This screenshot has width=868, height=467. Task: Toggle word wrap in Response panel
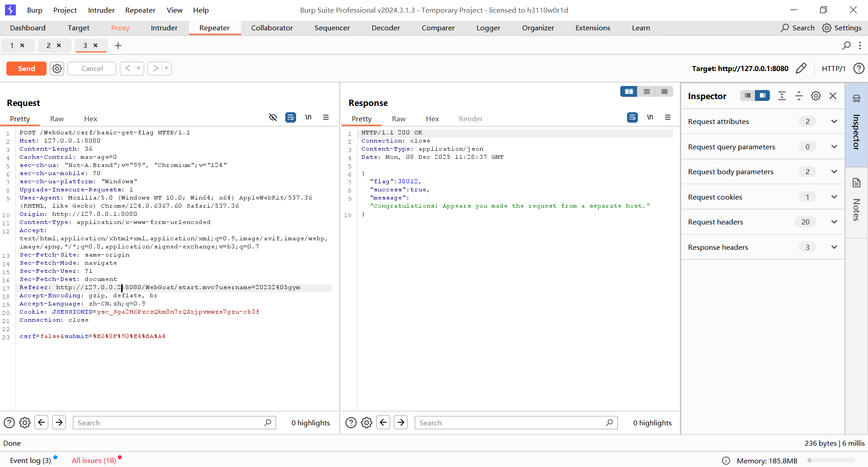point(632,117)
